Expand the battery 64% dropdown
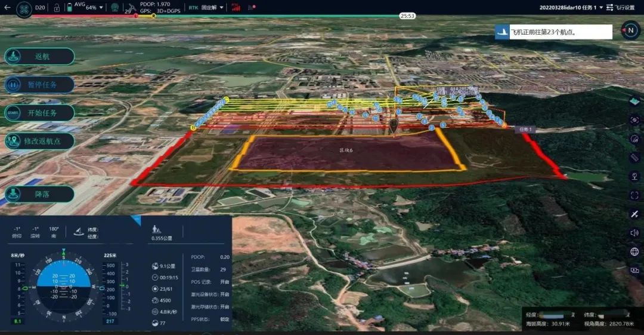644x335 pixels. click(x=100, y=8)
